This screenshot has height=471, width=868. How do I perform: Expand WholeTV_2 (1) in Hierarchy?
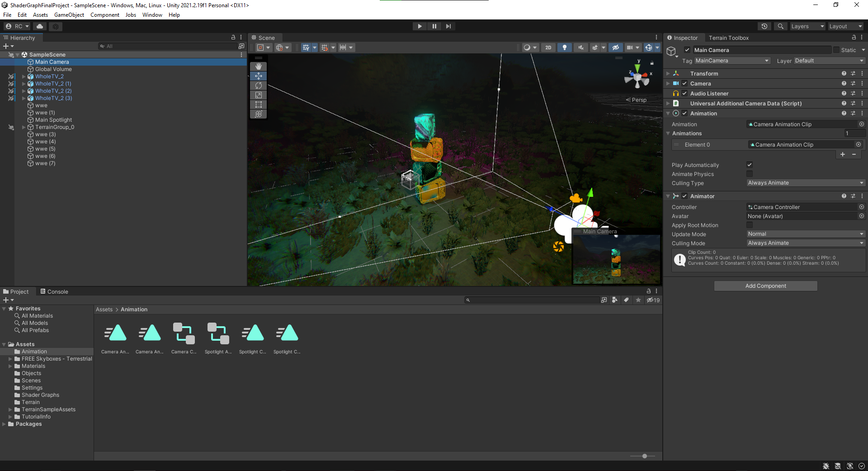click(x=24, y=84)
